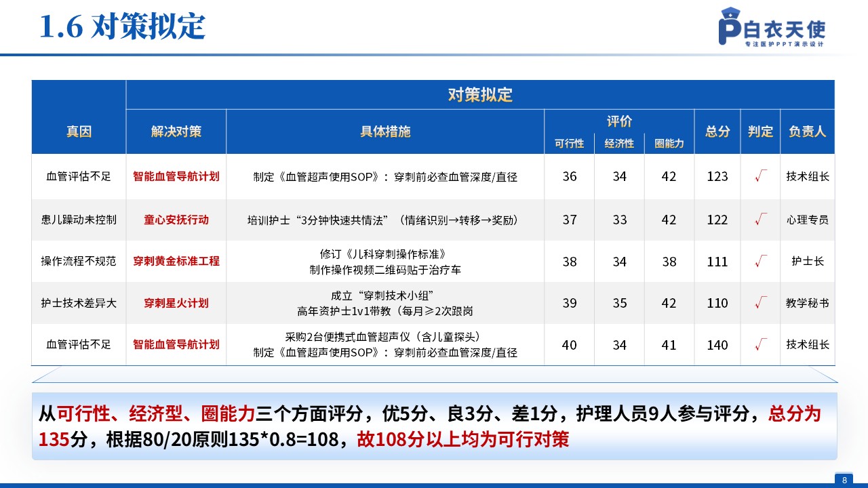This screenshot has width=868, height=488.
Task: Select the 真因 column header
Action: click(79, 131)
